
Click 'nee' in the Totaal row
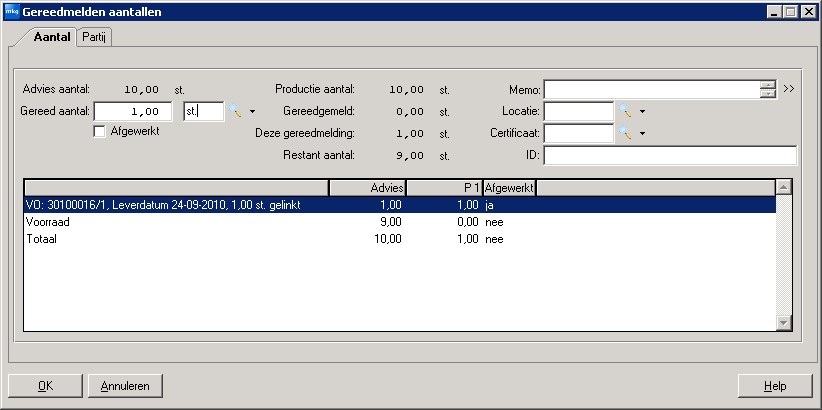494,239
